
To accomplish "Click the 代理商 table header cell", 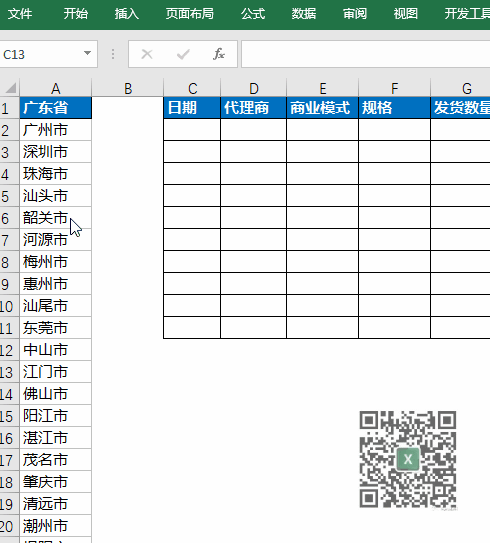I will click(x=253, y=108).
